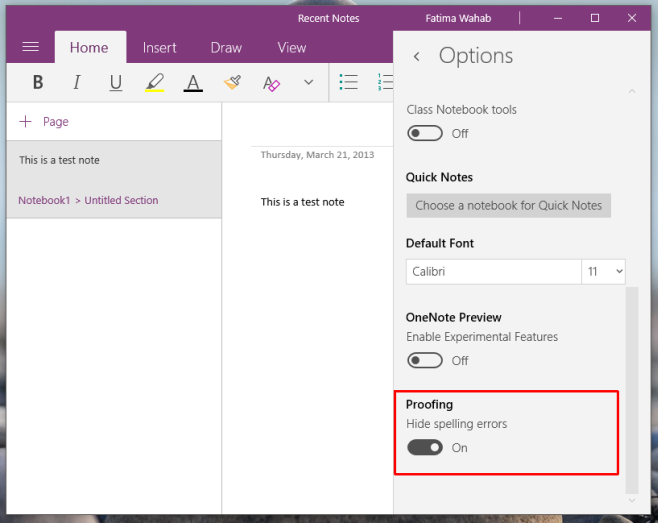Image resolution: width=658 pixels, height=523 pixels.
Task: Choose a notebook for Quick Notes
Action: [508, 206]
